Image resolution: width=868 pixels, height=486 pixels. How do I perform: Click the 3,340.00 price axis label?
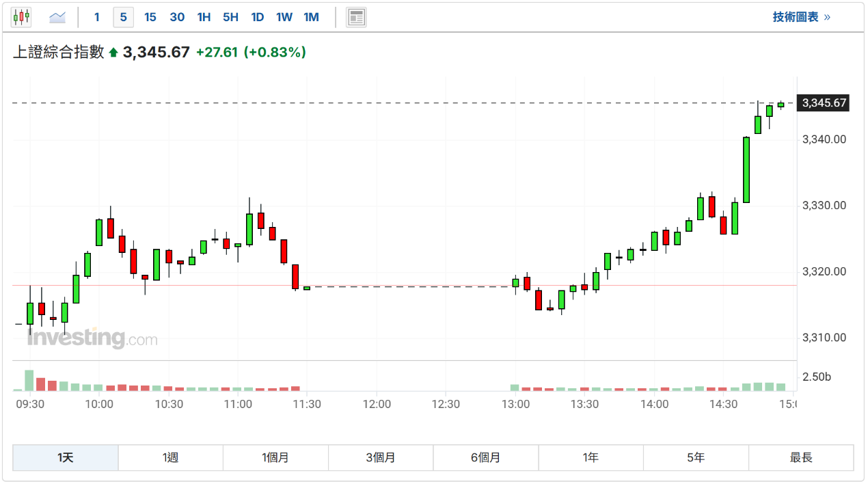click(x=824, y=139)
